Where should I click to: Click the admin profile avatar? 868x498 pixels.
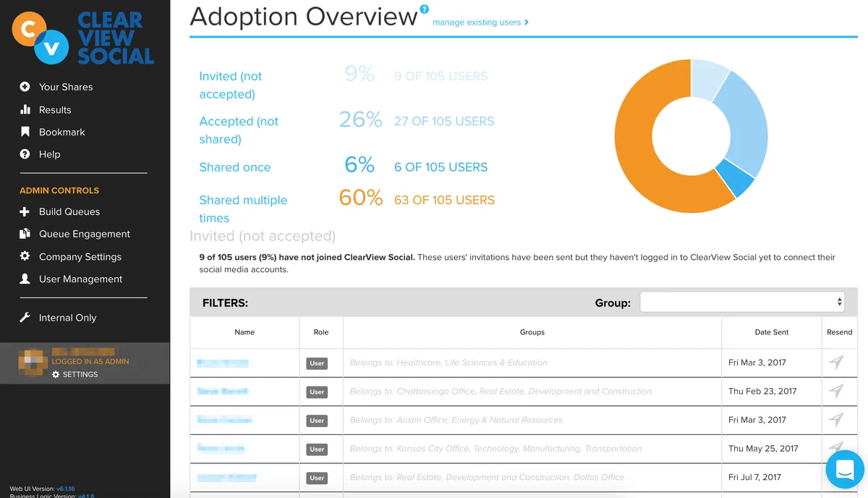33,362
